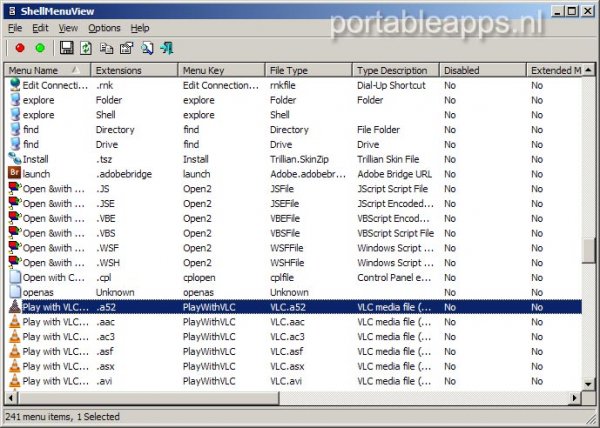Image resolution: width=600 pixels, height=428 pixels.
Task: Click the 'Trillian Skin File' description cell
Action: 388,159
